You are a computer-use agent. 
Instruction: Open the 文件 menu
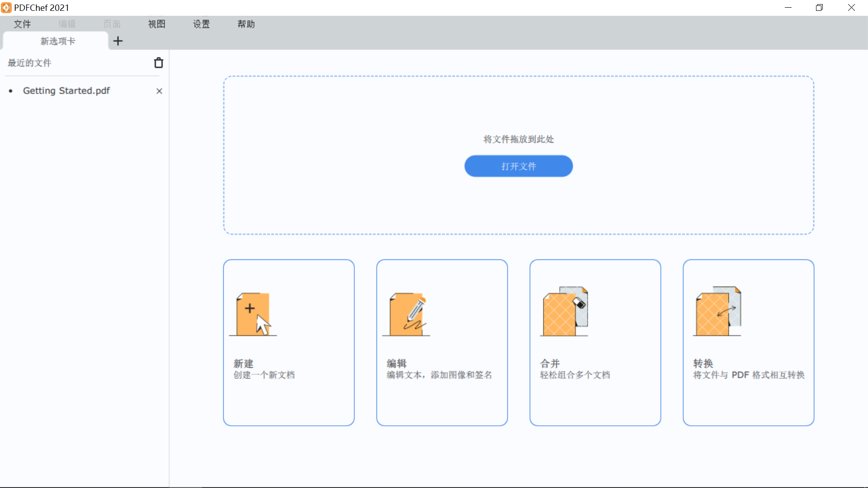[x=22, y=24]
